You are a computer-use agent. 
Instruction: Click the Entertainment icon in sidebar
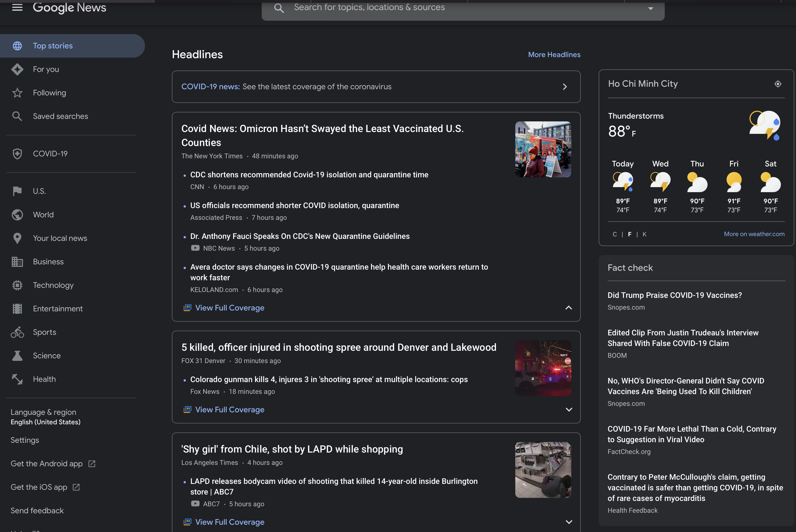pos(17,309)
